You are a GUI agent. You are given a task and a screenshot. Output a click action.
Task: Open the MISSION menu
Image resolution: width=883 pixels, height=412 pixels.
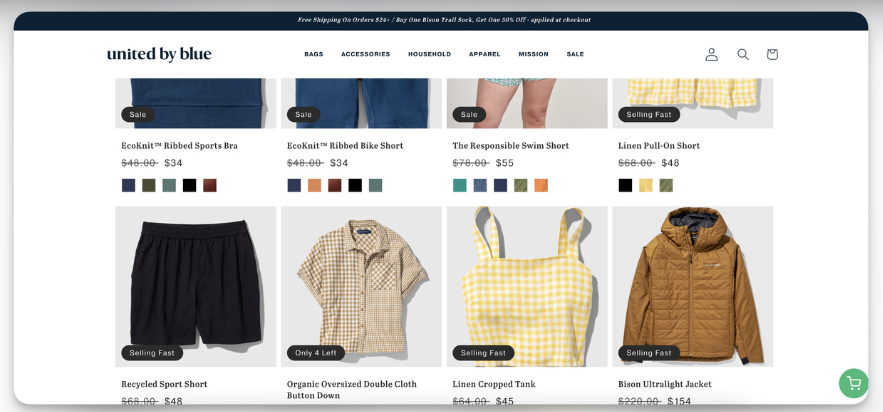533,54
